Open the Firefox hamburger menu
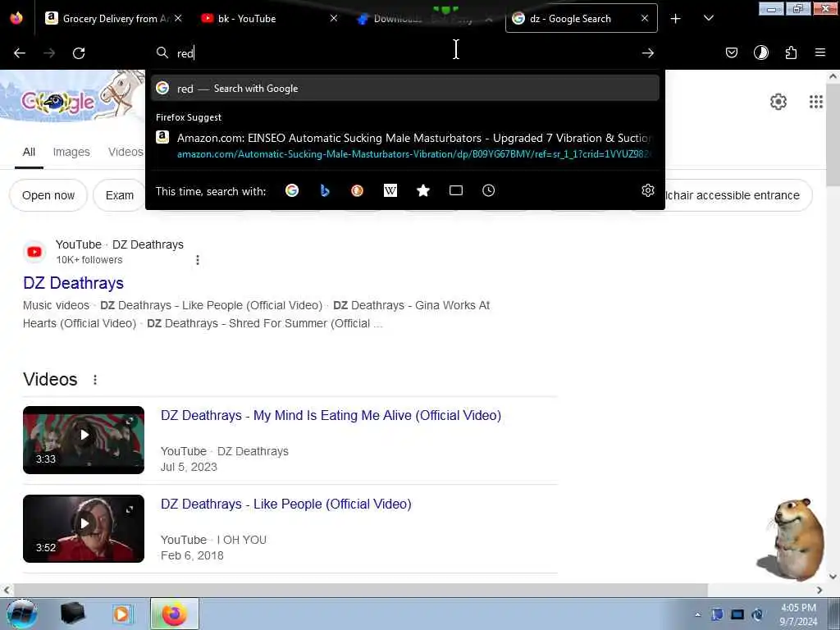The height and width of the screenshot is (630, 840). [819, 52]
